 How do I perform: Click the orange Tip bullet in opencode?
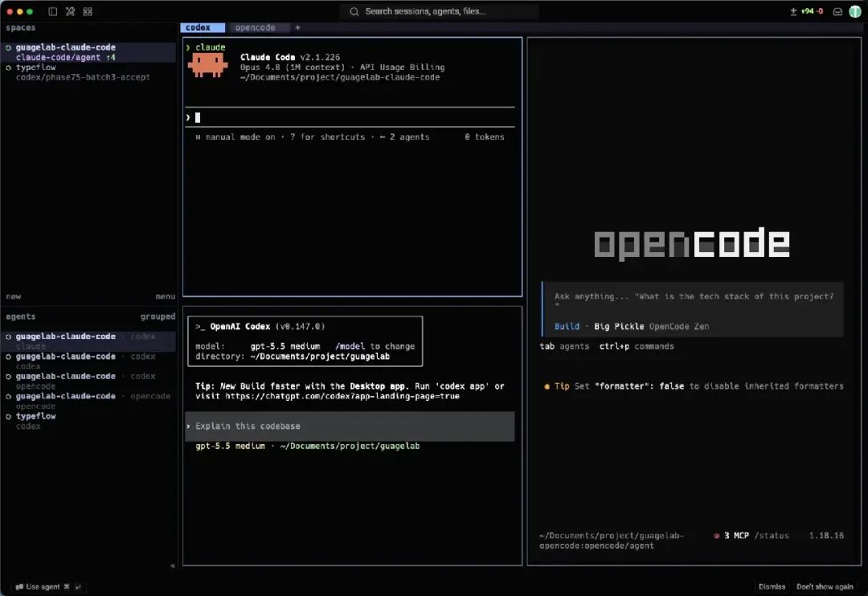pyautogui.click(x=547, y=386)
